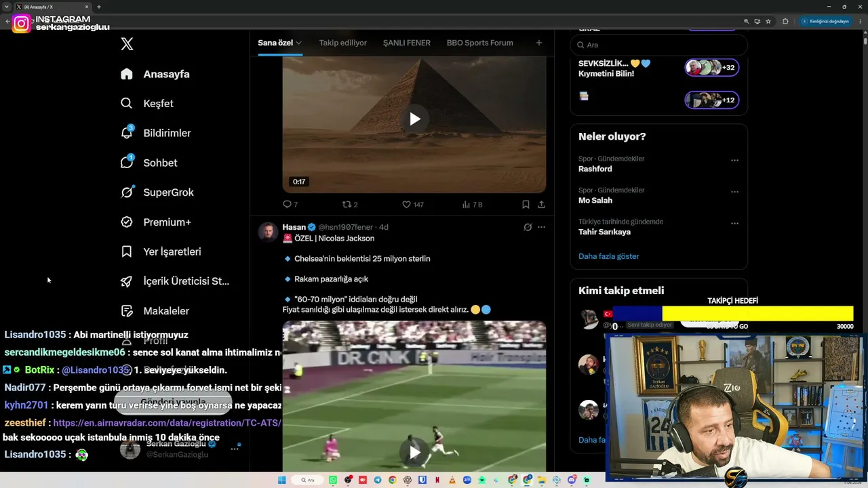
Task: Play the pyramid video
Action: [x=414, y=119]
